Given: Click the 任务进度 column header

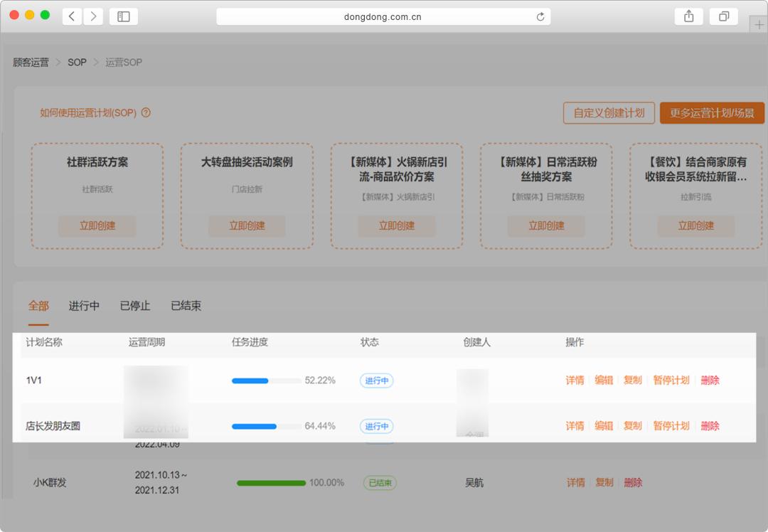Looking at the screenshot, I should (x=250, y=342).
